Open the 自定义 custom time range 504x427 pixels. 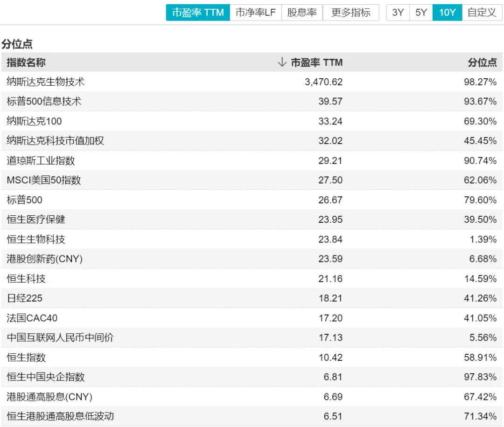pos(481,13)
